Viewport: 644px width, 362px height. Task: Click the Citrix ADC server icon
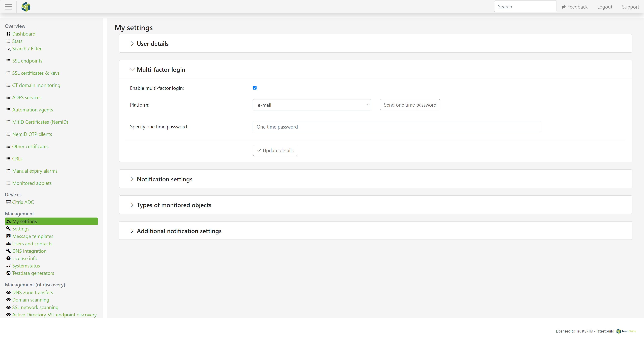pos(8,202)
